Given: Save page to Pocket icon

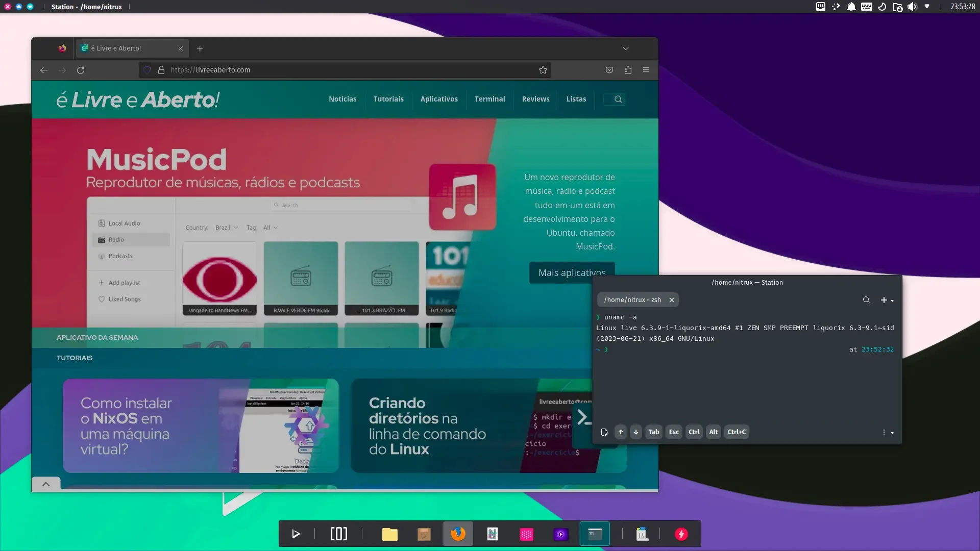Looking at the screenshot, I should click(x=609, y=70).
